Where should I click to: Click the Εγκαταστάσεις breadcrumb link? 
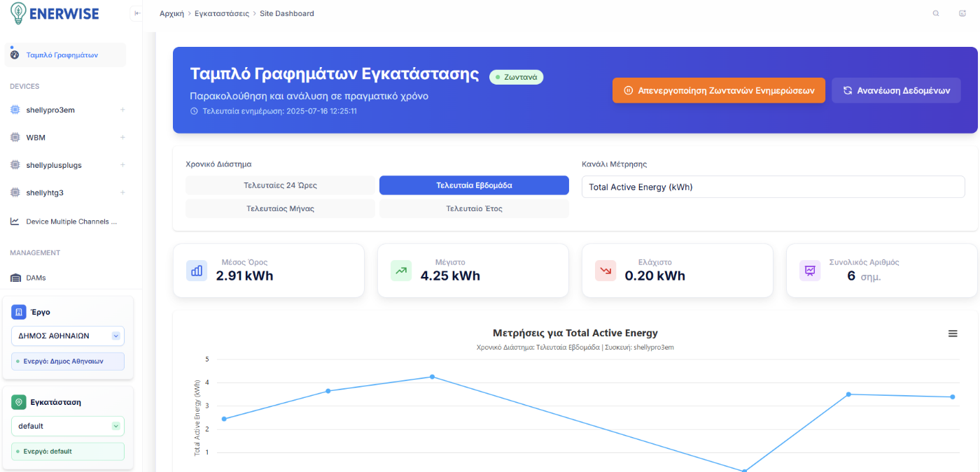(x=222, y=13)
